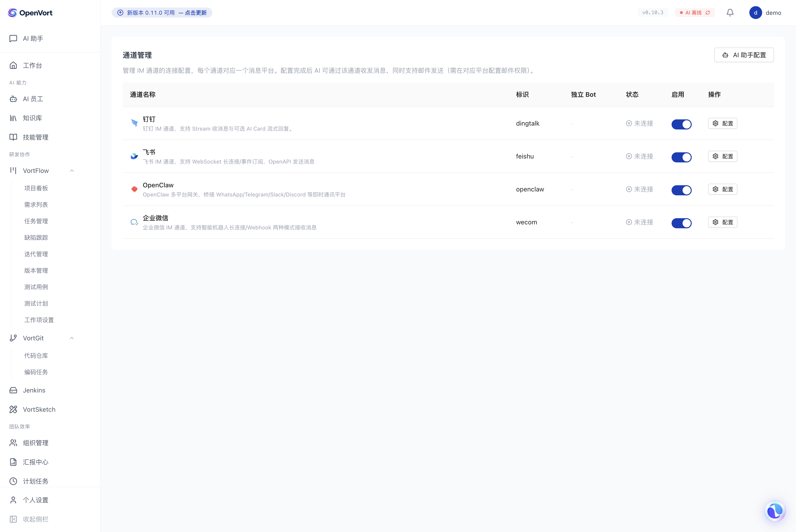Viewport: 796px width, 532px height.
Task: Click the 通道名称 column header
Action: (143, 94)
